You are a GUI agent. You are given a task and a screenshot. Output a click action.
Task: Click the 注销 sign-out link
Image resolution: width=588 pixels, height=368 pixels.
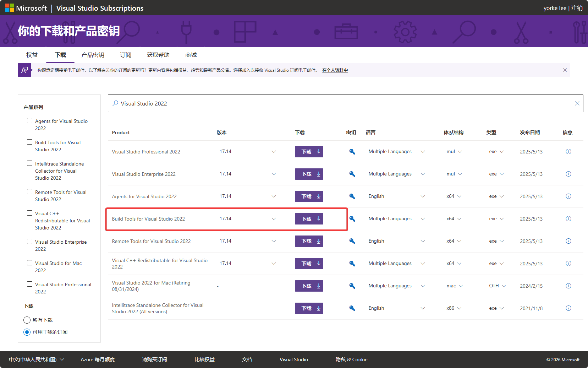coord(577,8)
